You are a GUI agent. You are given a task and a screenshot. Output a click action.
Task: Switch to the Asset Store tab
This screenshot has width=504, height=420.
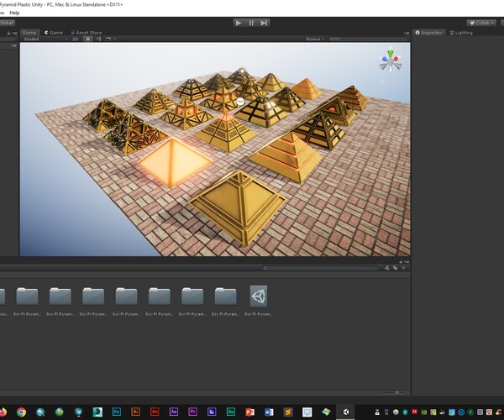tap(87, 32)
